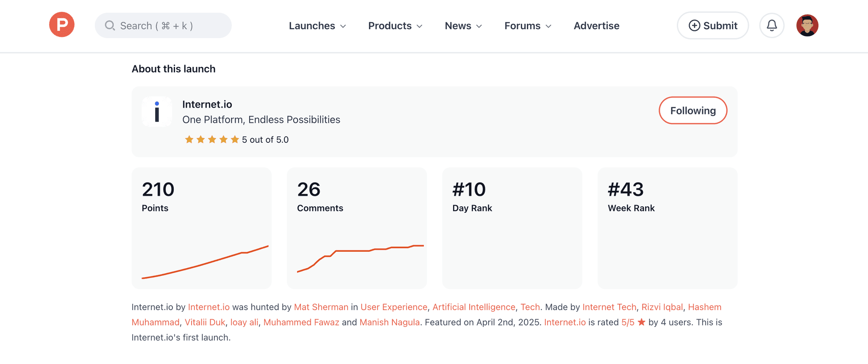Viewport: 868px width, 364px height.
Task: Click the 210 Points card
Action: pyautogui.click(x=201, y=228)
